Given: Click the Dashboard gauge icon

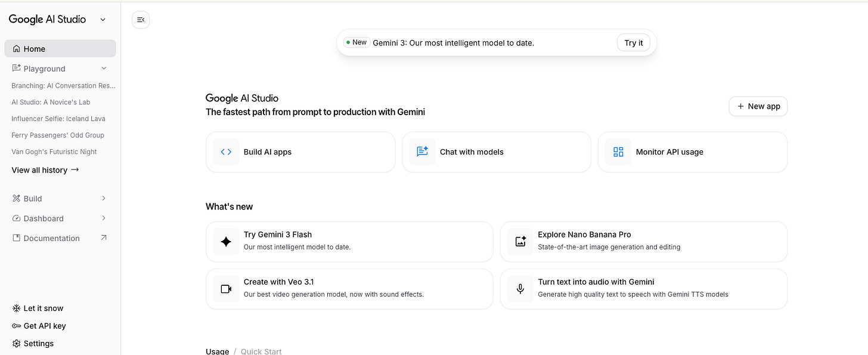Looking at the screenshot, I should click(x=16, y=218).
